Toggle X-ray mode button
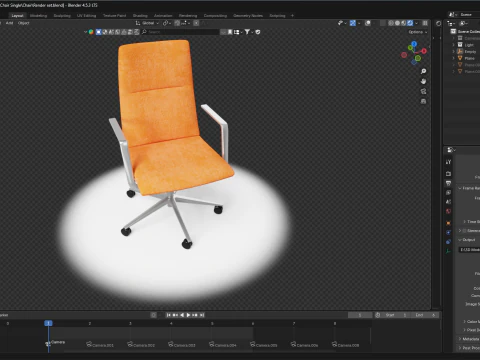The image size is (480, 360). (382, 23)
